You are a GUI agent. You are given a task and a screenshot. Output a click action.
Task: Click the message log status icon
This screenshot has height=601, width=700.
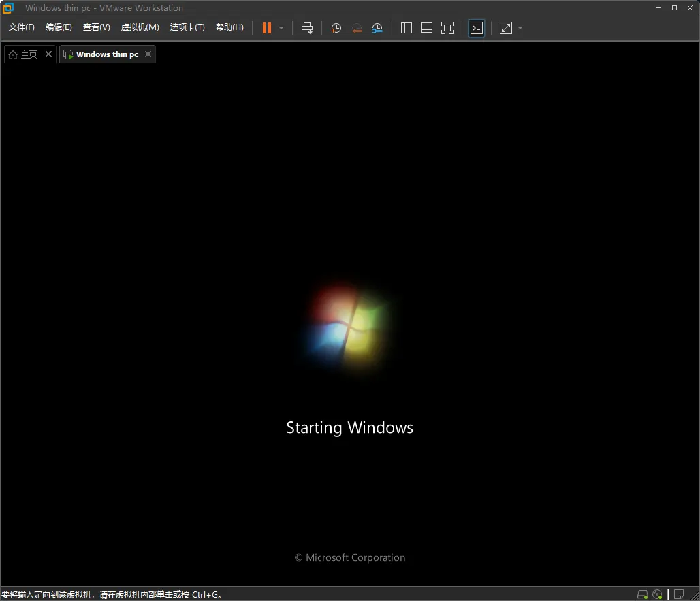tap(679, 594)
